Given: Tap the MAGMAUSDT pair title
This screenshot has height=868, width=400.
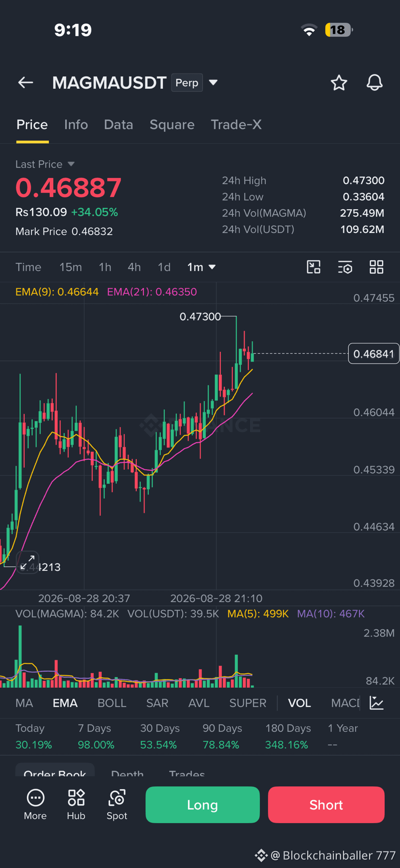Looking at the screenshot, I should [109, 83].
